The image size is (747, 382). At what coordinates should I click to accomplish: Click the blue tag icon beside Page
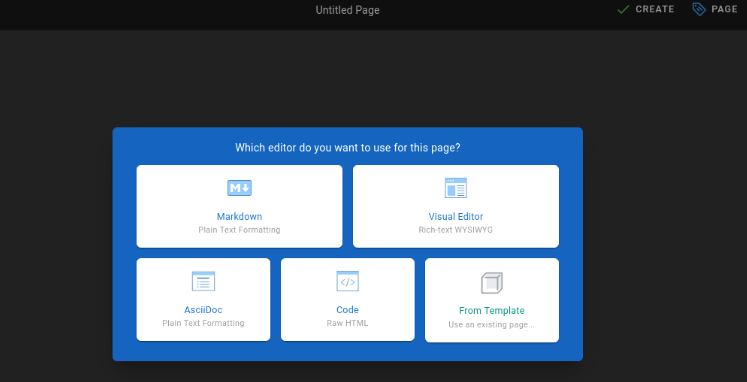tap(699, 9)
